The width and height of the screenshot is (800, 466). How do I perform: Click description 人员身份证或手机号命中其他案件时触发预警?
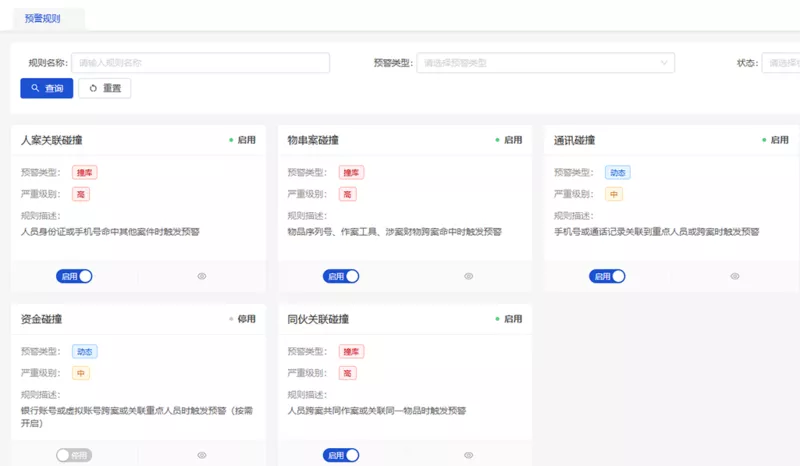coord(110,232)
